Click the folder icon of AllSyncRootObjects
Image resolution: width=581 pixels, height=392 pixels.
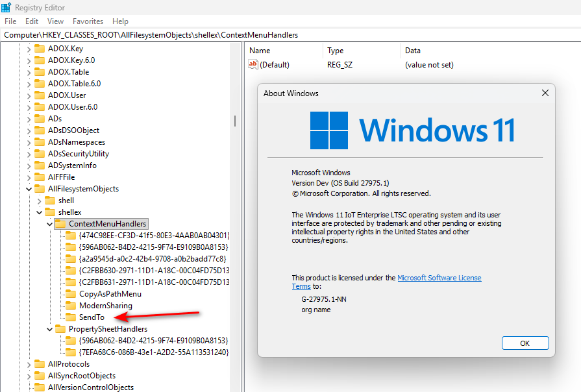click(x=40, y=376)
